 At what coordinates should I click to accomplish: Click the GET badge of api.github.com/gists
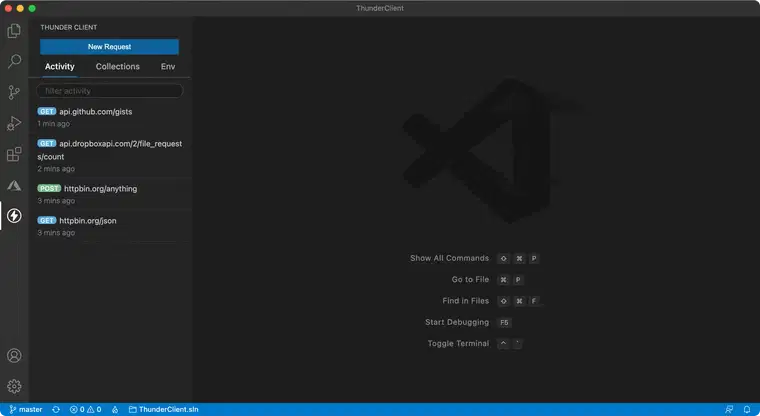(x=47, y=112)
